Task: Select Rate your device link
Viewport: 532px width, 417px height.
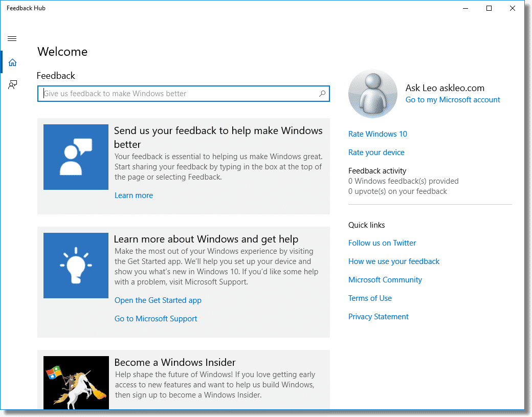Action: [x=376, y=152]
